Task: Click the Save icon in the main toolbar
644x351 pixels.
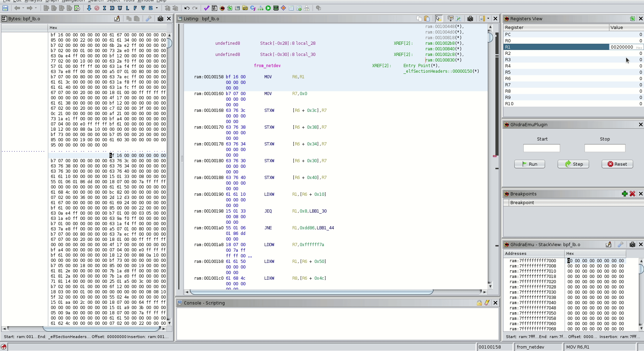Action: pyautogui.click(x=5, y=8)
